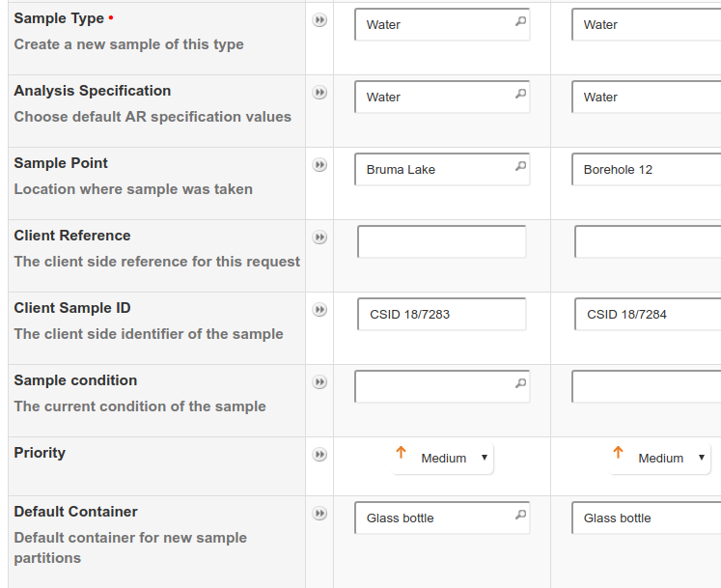Click search icon in Bruma Lake field

coord(520,166)
